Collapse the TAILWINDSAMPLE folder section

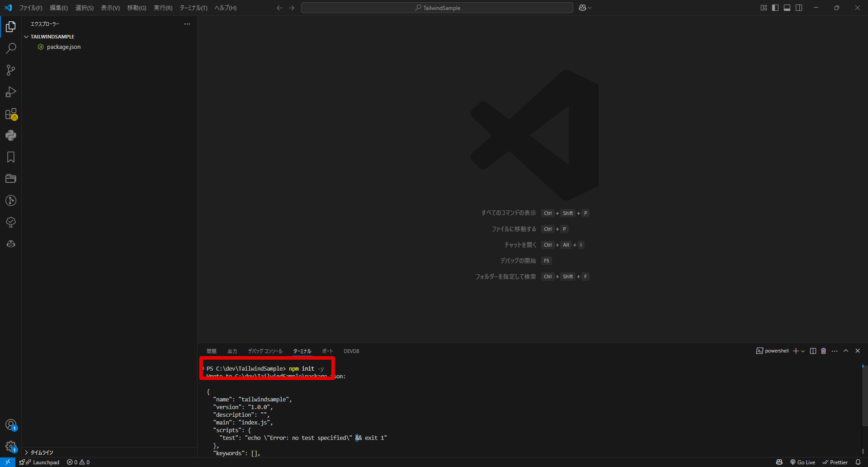coord(109,37)
